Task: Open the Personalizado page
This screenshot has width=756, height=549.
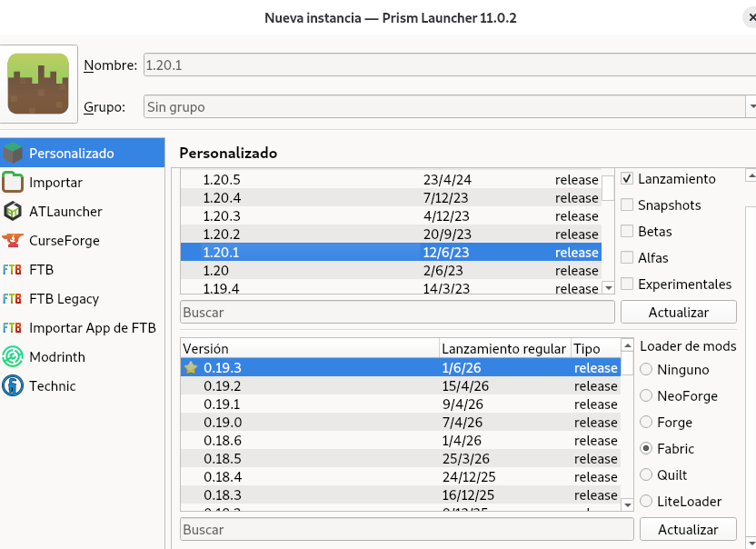Action: (x=83, y=153)
